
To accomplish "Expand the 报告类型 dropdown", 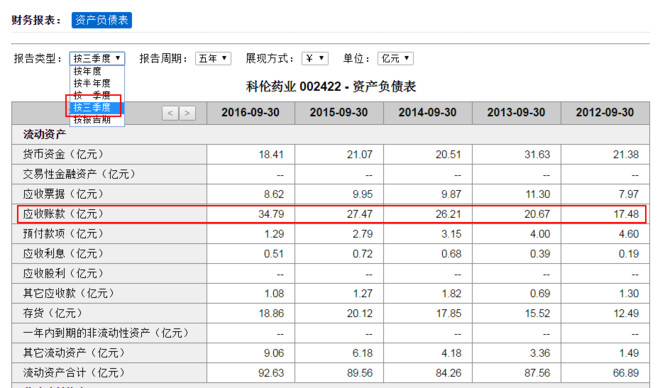I will click(97, 58).
